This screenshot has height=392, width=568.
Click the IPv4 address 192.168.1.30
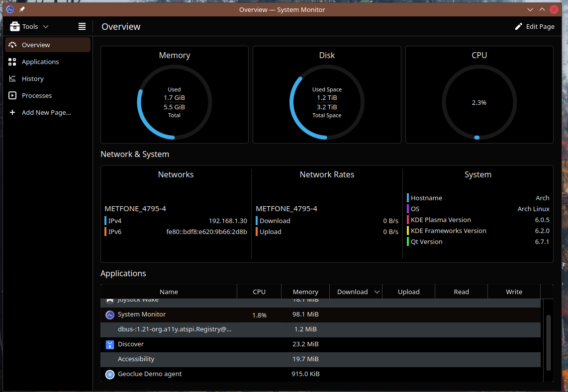(228, 221)
